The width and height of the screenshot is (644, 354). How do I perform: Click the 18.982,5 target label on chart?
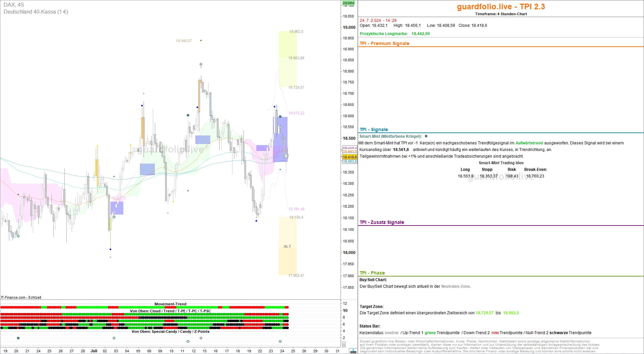pos(296,32)
